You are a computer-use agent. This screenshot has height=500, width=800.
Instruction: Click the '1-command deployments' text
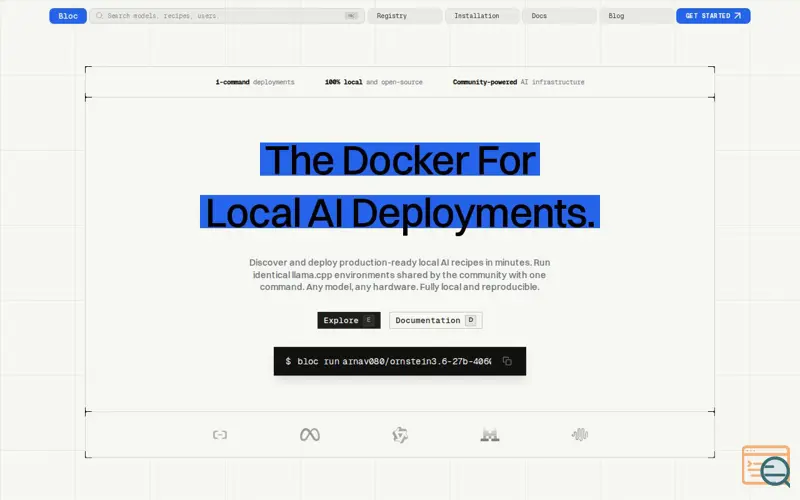coord(255,82)
